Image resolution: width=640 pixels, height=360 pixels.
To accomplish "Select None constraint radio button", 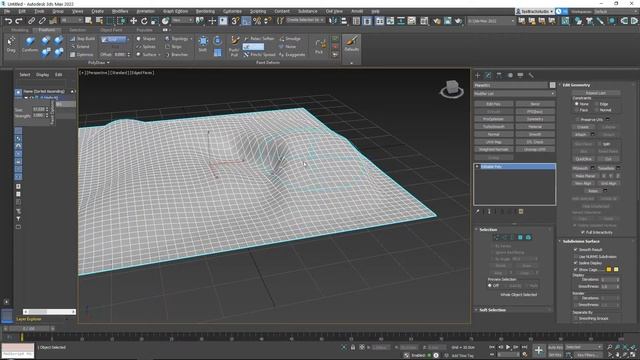I will click(577, 104).
